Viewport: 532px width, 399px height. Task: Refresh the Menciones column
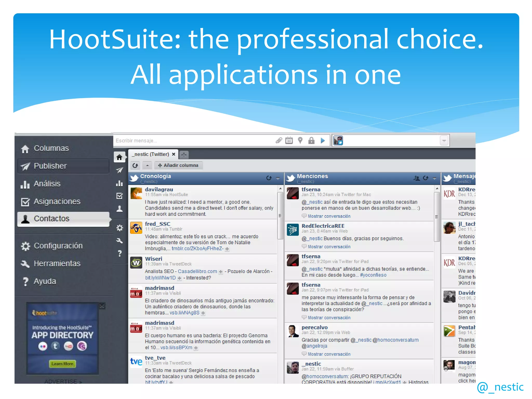425,178
